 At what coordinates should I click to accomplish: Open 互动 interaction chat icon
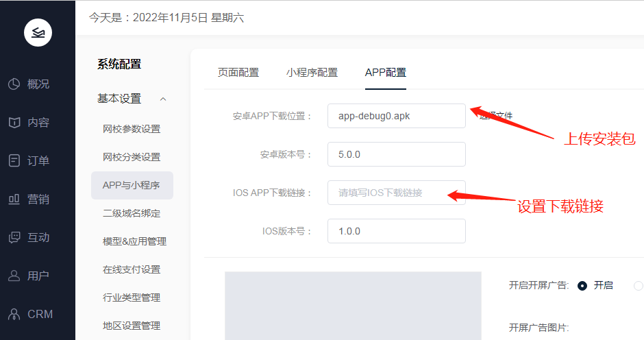pyautogui.click(x=14, y=238)
